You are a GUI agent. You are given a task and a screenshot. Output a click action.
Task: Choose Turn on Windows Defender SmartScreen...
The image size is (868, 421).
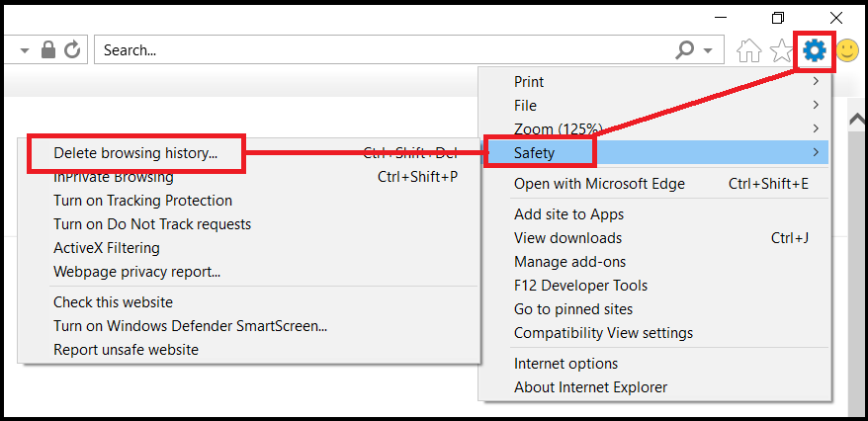(249, 326)
